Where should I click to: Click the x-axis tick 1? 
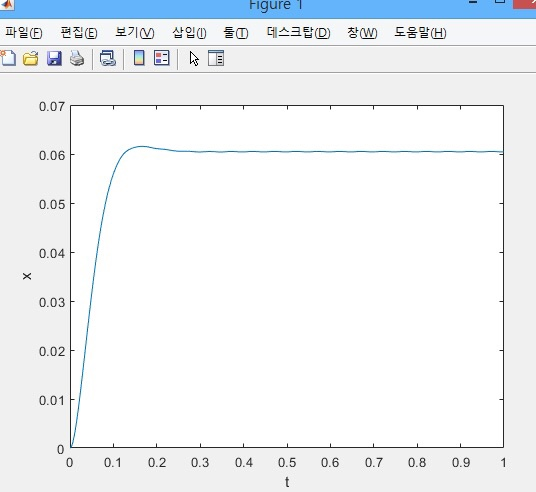click(x=503, y=463)
